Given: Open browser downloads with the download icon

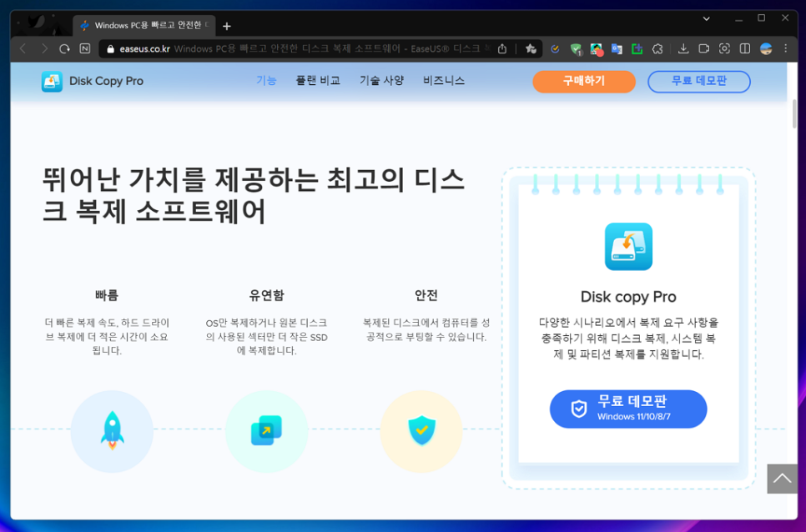Looking at the screenshot, I should click(683, 49).
